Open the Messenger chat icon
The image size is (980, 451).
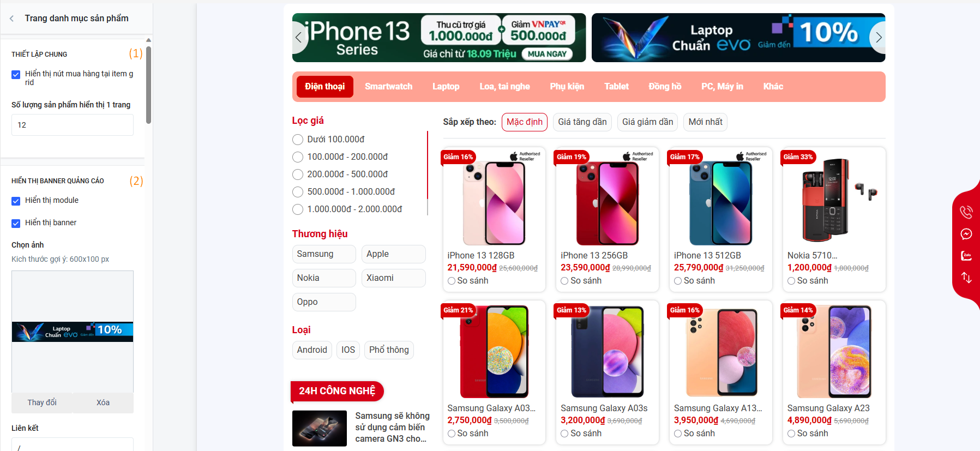coord(966,234)
